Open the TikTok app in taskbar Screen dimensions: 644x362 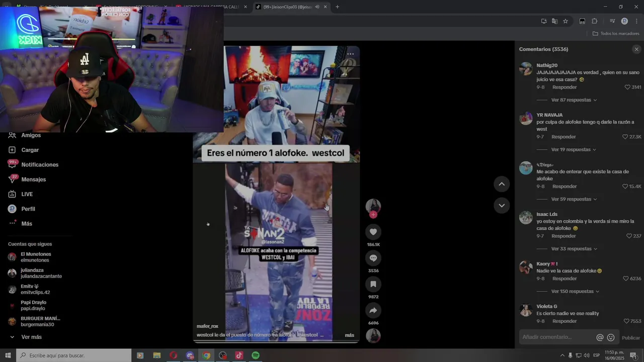(239, 355)
